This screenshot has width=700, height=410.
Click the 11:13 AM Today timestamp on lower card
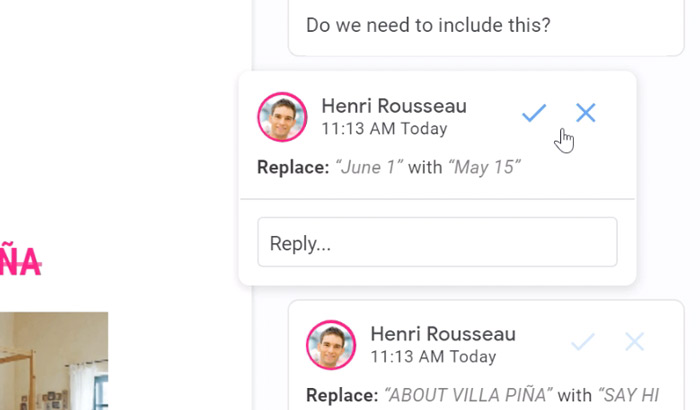pyautogui.click(x=433, y=357)
